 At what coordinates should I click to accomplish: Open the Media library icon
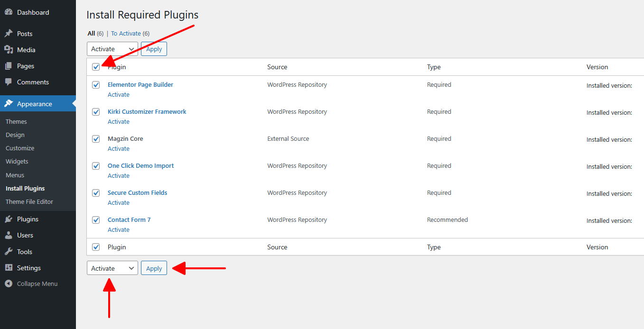click(9, 50)
